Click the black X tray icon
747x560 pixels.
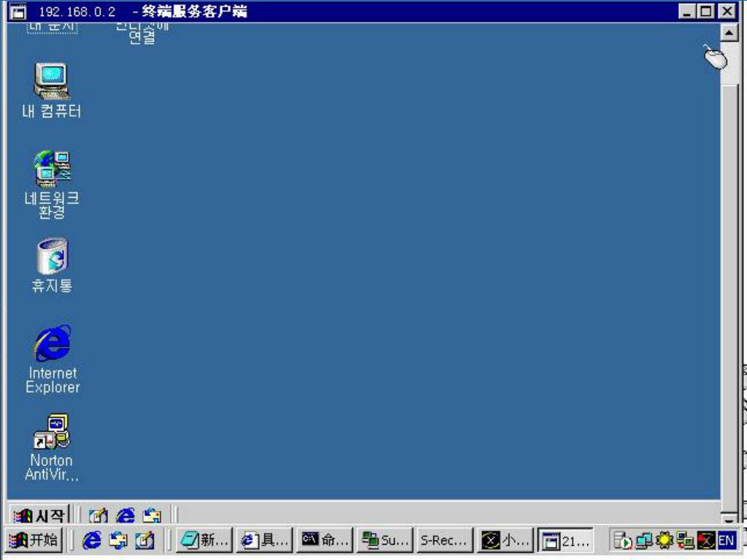(x=705, y=540)
